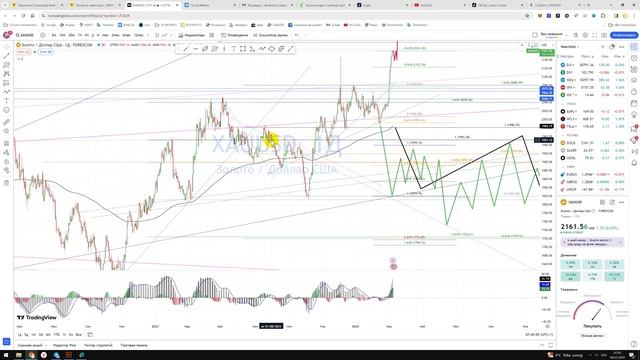Expand the timeframe list dropdown arrow
This screenshot has width=640, height=360.
[149, 35]
